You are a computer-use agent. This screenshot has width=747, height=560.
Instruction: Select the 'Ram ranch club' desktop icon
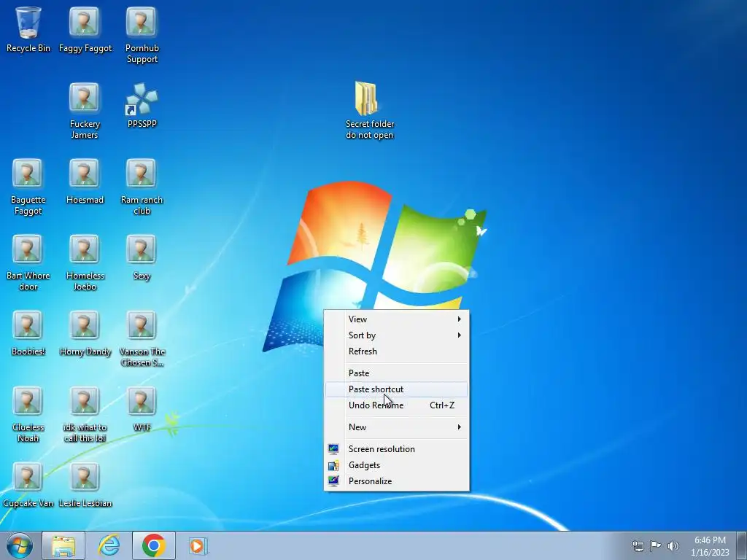[x=142, y=187]
